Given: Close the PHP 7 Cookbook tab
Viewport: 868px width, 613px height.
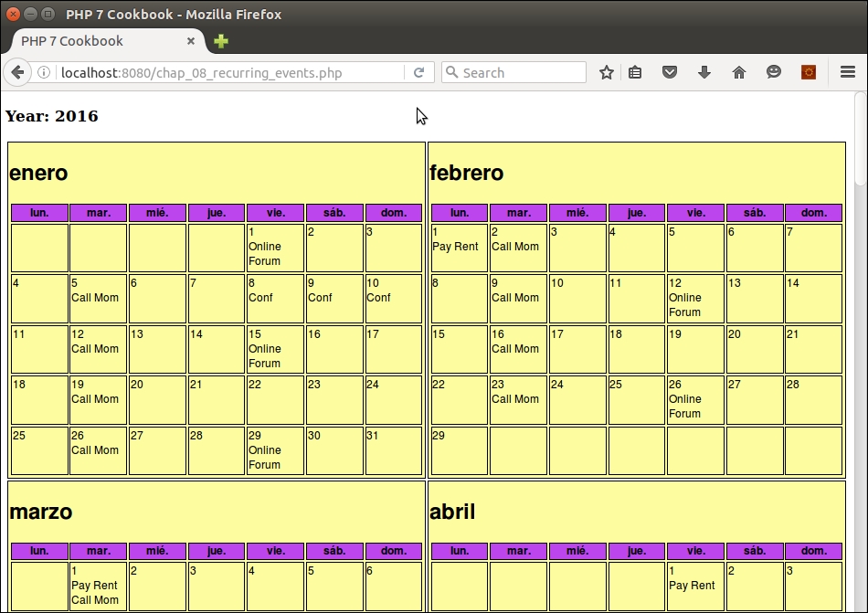Looking at the screenshot, I should [x=191, y=41].
